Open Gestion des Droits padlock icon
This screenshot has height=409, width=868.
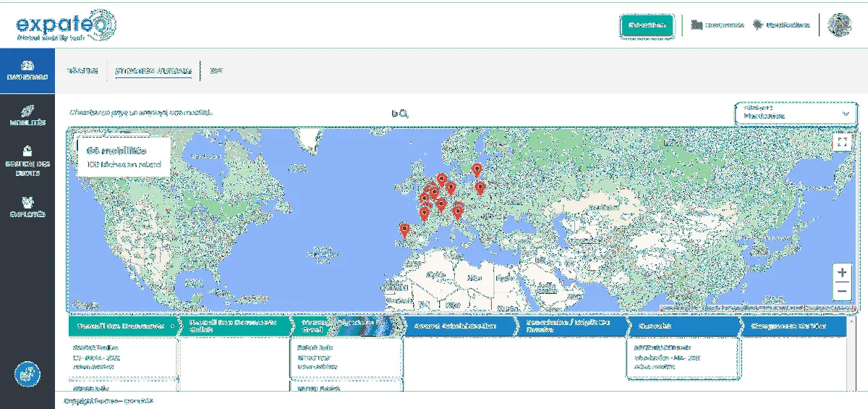pos(27,151)
